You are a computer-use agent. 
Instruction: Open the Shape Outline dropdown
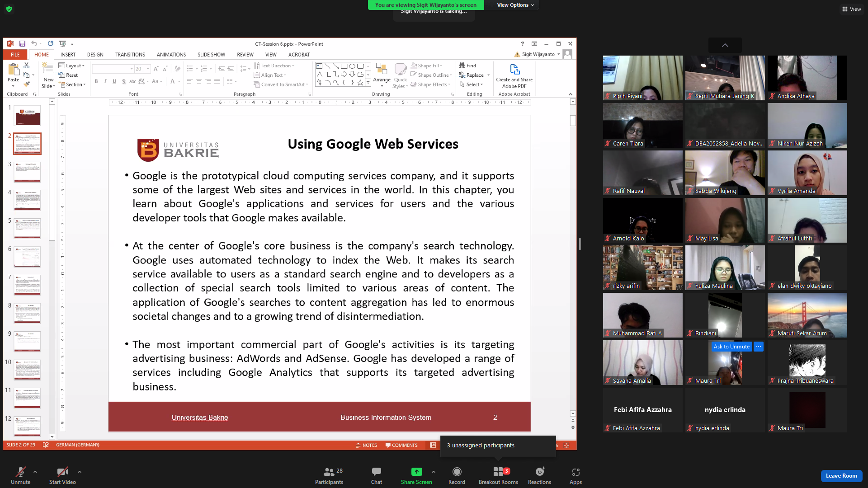tap(431, 75)
